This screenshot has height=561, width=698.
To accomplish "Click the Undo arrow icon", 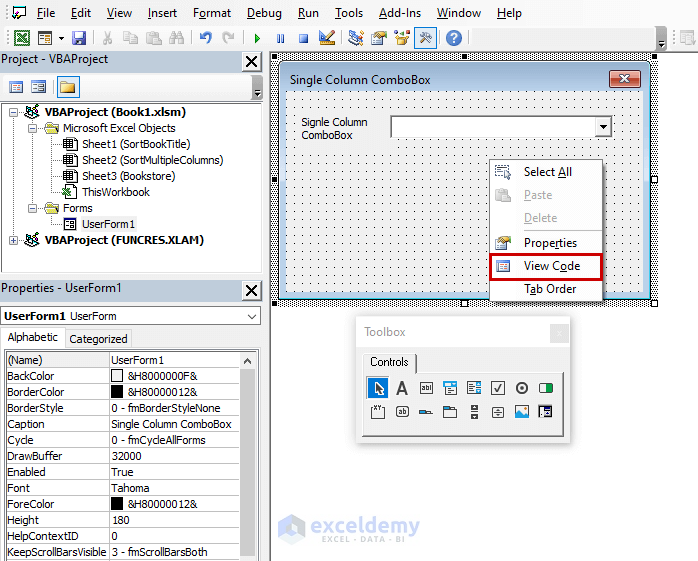I will click(x=205, y=38).
